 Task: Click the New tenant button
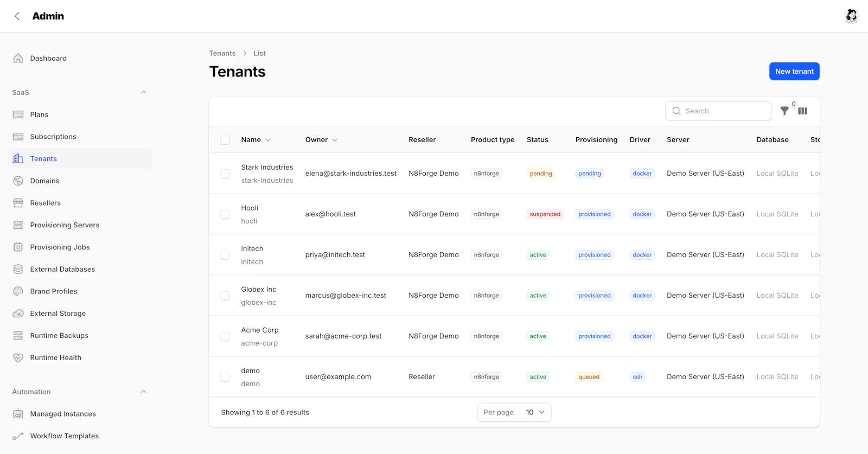[794, 72]
